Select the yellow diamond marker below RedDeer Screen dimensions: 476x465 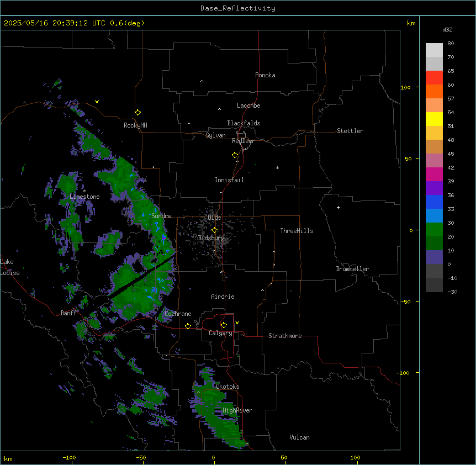[x=235, y=155]
